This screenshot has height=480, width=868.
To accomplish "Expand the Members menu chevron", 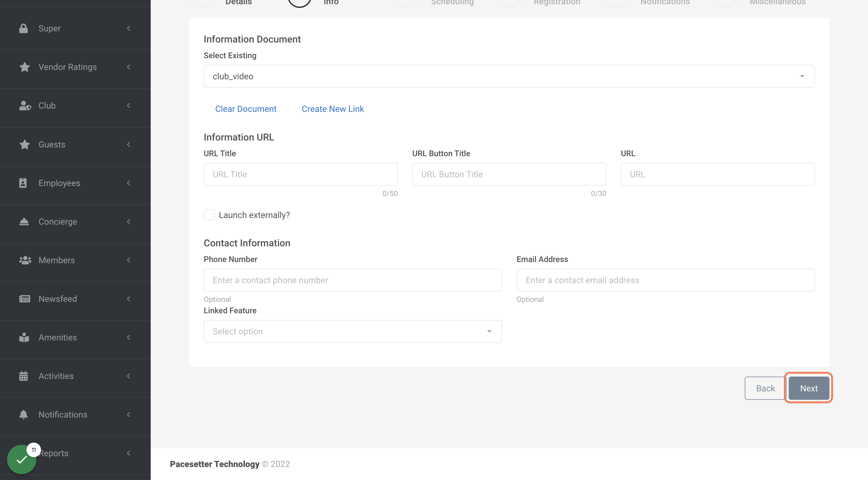I will pos(128,260).
